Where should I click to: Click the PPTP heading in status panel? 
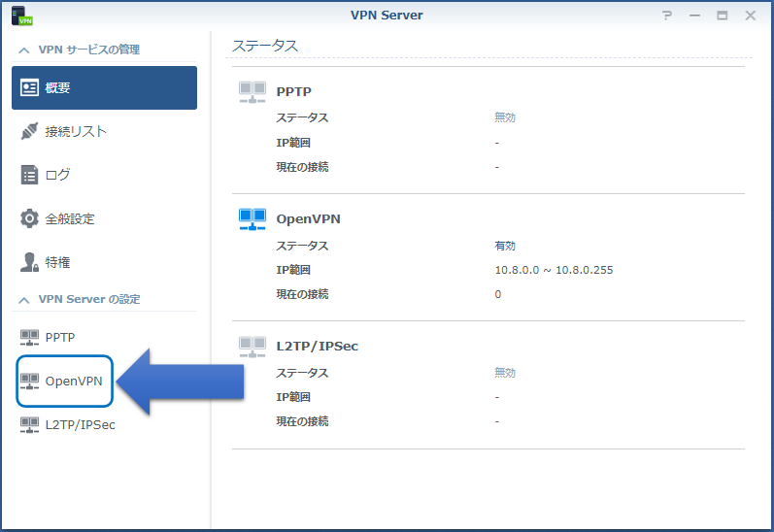click(293, 92)
